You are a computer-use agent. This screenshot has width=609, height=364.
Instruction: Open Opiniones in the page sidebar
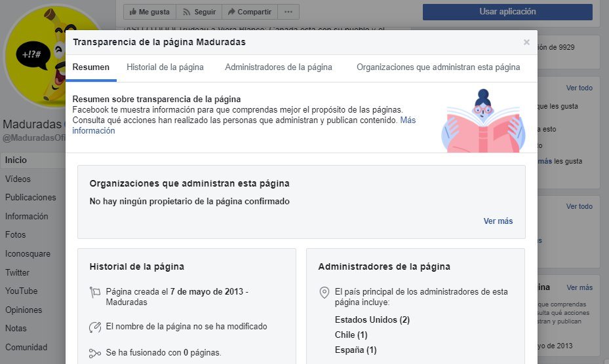(x=24, y=310)
